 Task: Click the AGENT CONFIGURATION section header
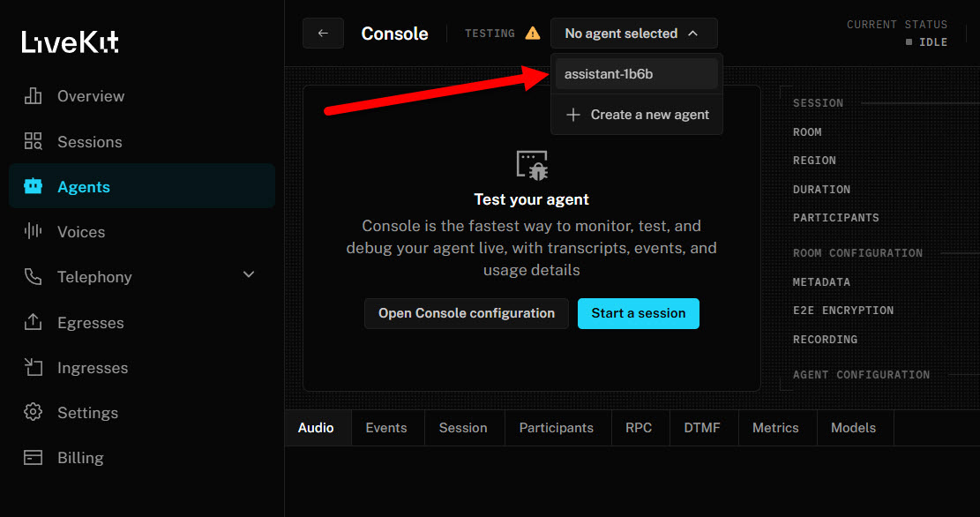pos(861,374)
